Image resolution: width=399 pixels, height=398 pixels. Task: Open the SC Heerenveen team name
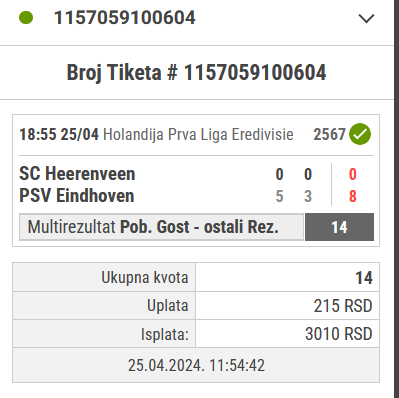(77, 174)
